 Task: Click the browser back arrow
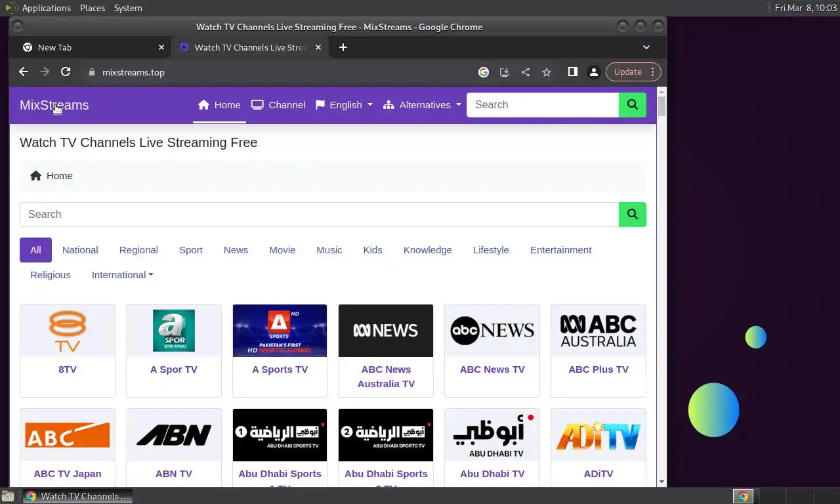[x=24, y=72]
